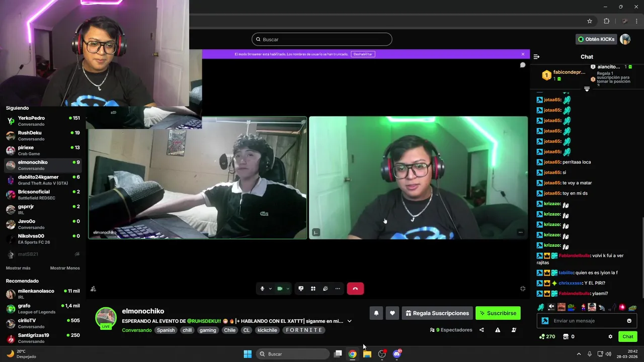Click the Buscar search field at top

tap(322, 39)
